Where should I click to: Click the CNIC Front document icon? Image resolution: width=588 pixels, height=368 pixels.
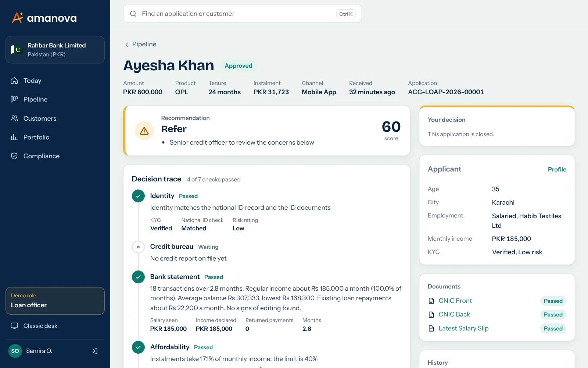tap(431, 301)
